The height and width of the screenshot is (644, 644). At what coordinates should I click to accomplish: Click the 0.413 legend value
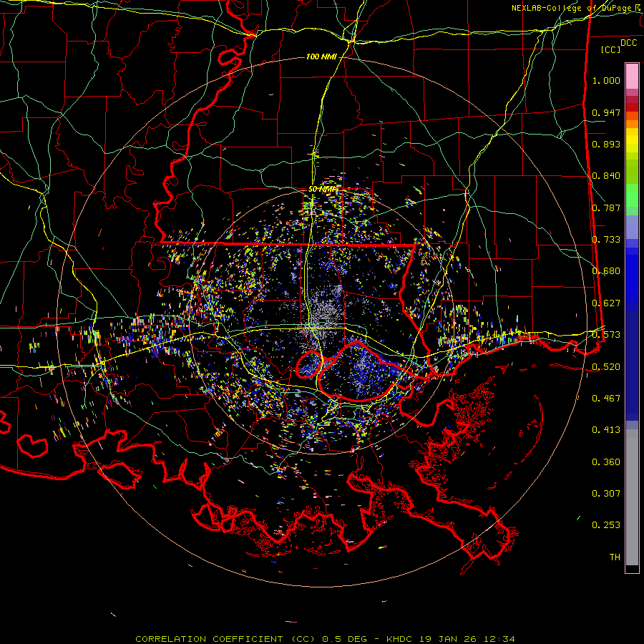point(606,430)
